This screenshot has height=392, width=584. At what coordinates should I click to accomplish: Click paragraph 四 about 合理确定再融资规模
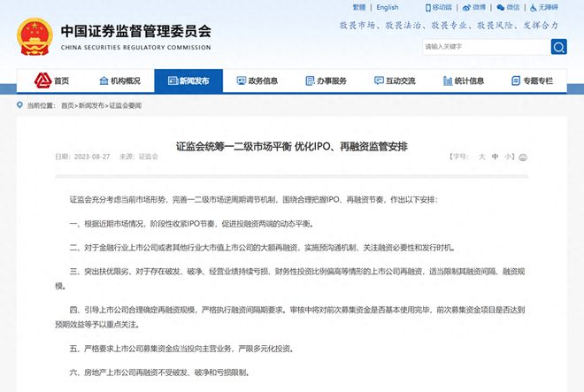[x=290, y=317]
